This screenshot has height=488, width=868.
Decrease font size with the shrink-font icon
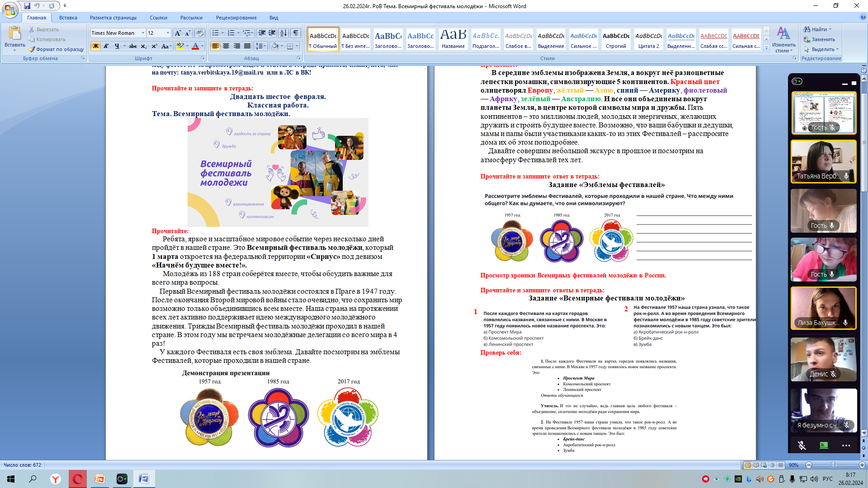click(x=188, y=33)
